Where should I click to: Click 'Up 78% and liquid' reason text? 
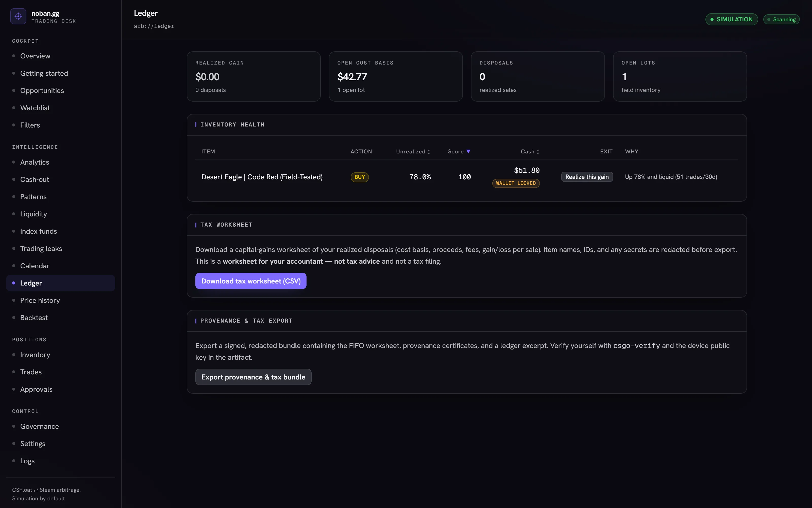671,177
